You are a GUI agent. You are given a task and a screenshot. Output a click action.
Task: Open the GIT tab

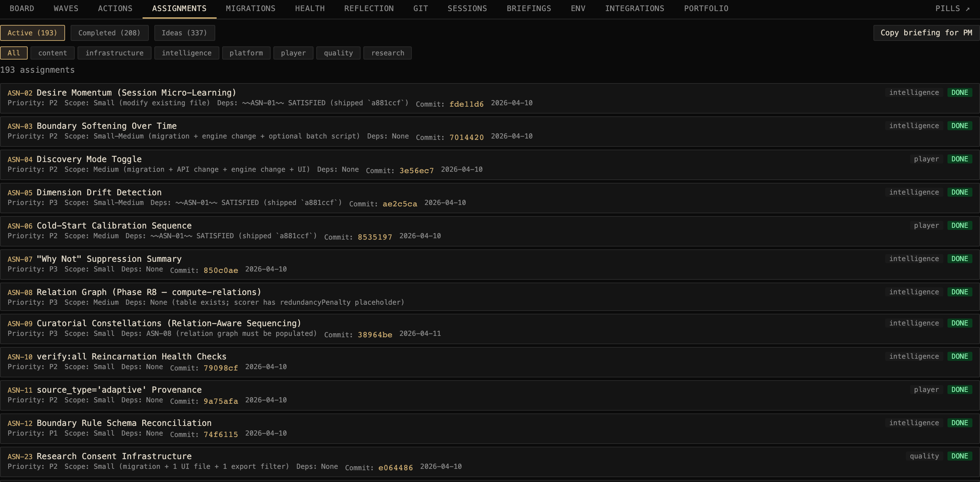click(x=420, y=8)
